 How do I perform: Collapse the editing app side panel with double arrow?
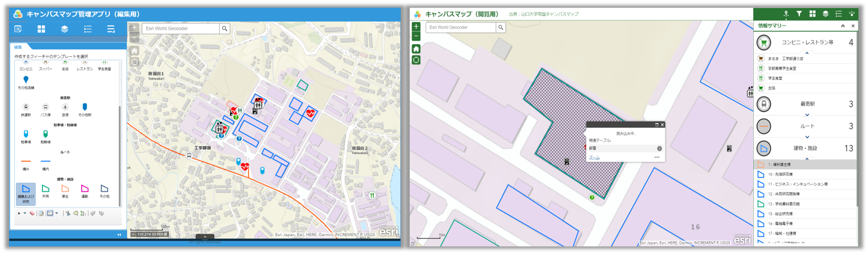point(119,234)
